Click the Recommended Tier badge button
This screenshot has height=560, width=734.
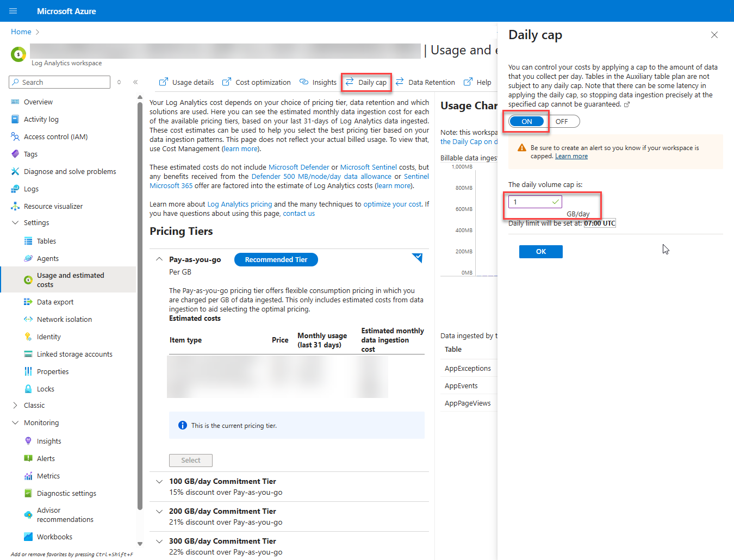coord(276,259)
